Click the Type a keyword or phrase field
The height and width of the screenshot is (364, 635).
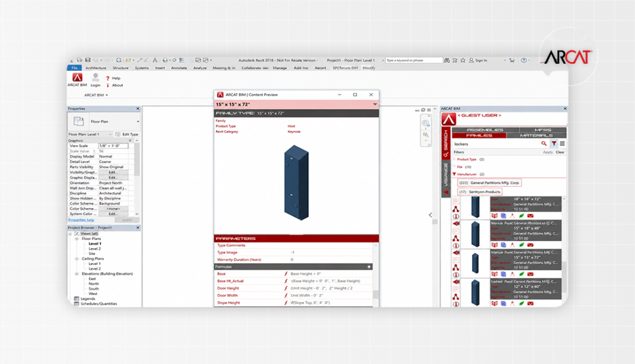coord(414,60)
